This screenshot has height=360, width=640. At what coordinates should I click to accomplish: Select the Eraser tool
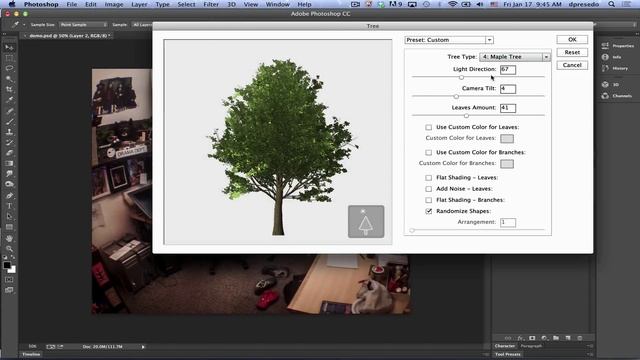click(x=9, y=153)
